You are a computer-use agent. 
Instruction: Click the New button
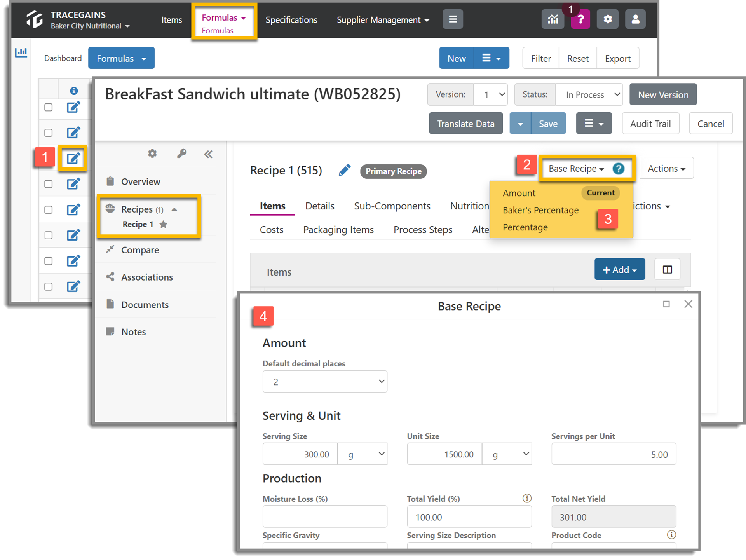(457, 58)
